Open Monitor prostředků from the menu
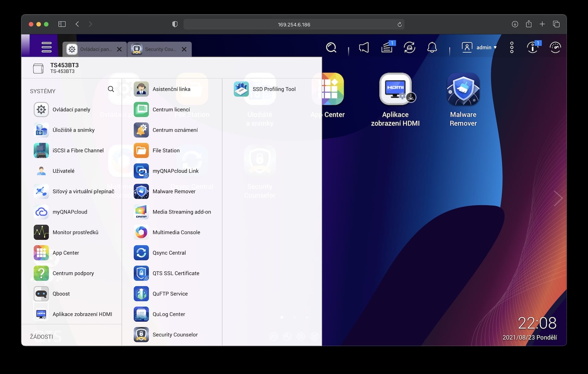This screenshot has width=588, height=374. coord(75,232)
